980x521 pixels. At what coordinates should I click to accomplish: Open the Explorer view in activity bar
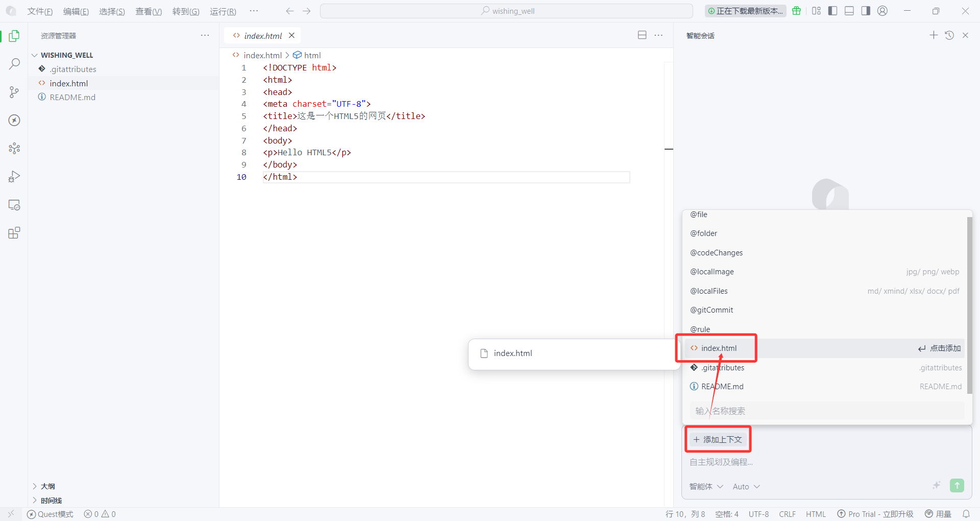click(x=14, y=36)
